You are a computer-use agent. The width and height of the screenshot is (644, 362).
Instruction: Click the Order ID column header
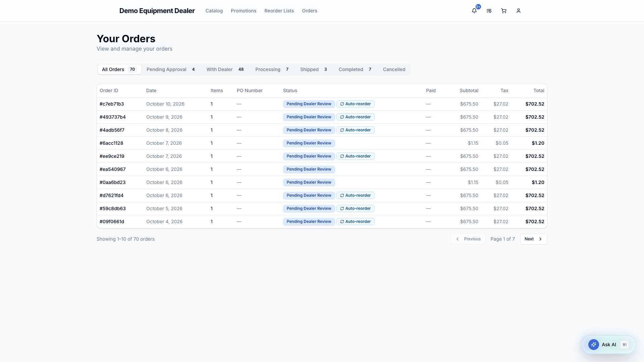(x=109, y=90)
